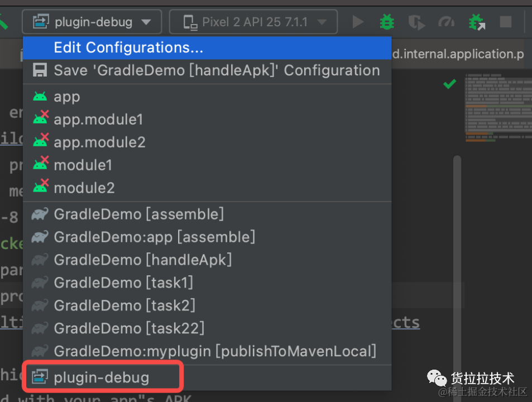
Task: Click the Stop square icon
Action: [506, 22]
